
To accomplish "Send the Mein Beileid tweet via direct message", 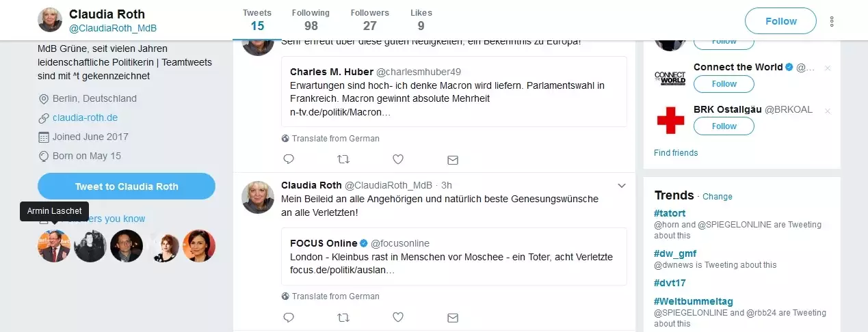I will [452, 318].
